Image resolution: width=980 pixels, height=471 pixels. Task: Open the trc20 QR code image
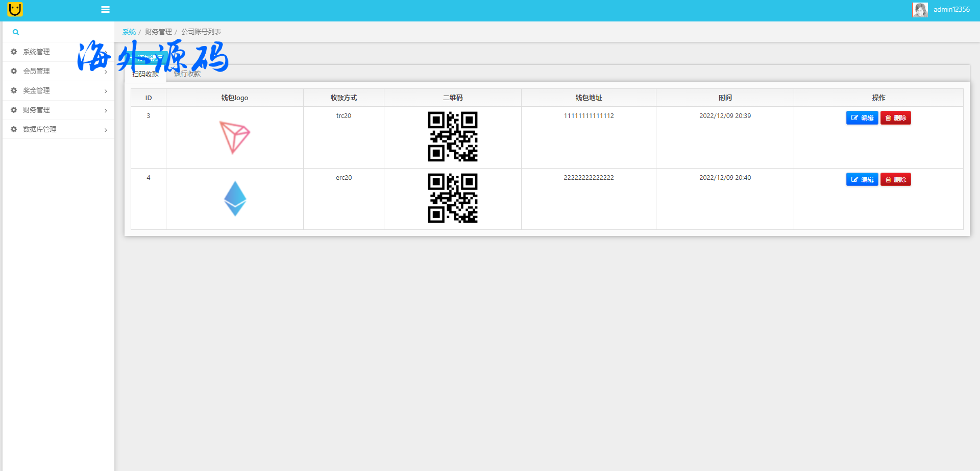[x=452, y=137]
